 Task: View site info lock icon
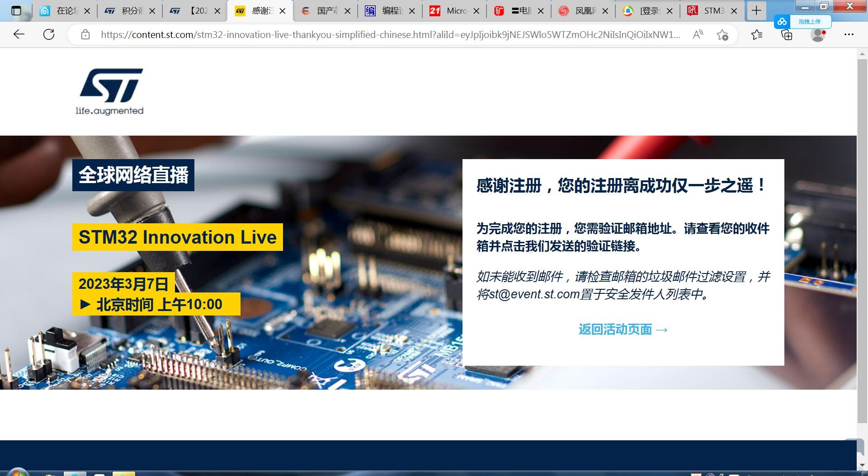[85, 35]
